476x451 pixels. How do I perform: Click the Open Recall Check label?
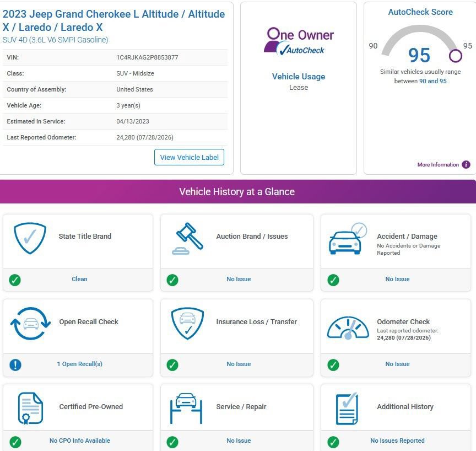click(x=89, y=321)
